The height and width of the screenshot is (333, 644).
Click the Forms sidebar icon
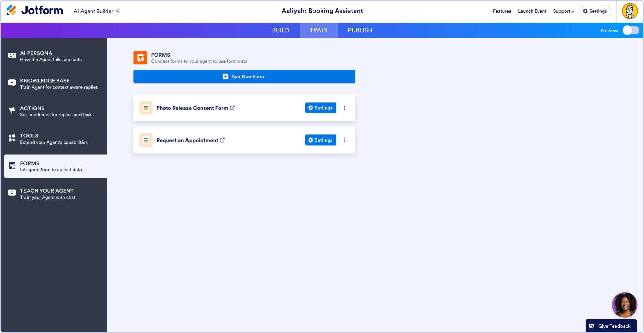point(12,166)
